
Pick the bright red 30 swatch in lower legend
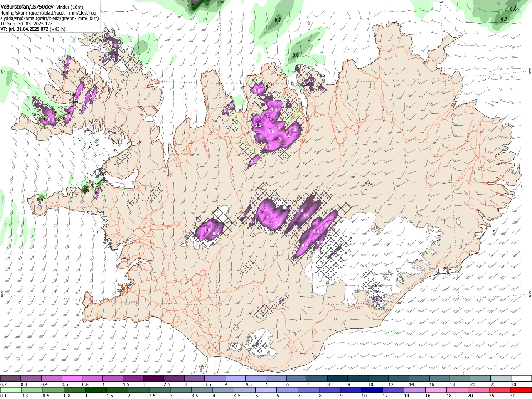tap(522, 390)
